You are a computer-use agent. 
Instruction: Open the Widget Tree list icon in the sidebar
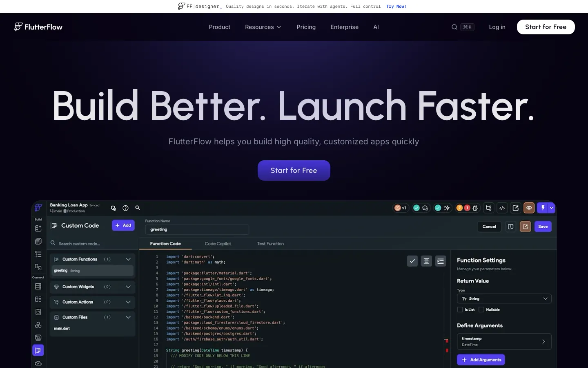click(x=38, y=254)
